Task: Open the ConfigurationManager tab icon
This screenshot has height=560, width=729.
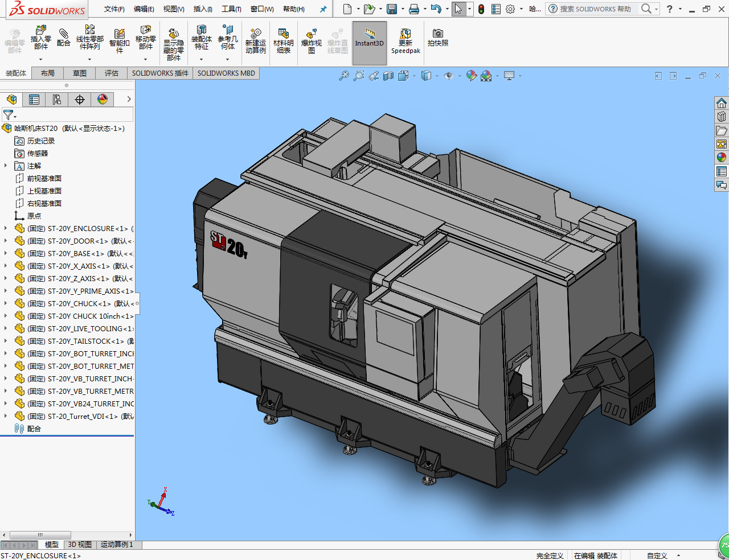Action: click(57, 100)
